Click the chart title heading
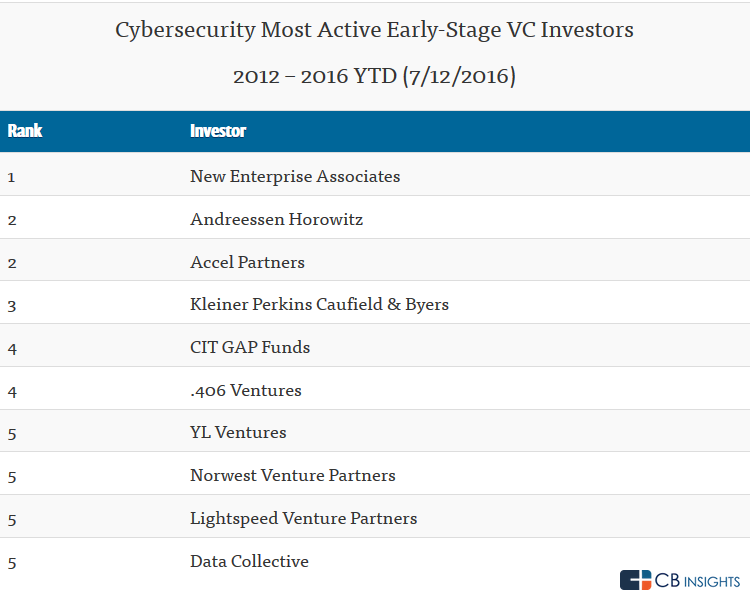Image resolution: width=753 pixels, height=606 pixels. point(374,30)
